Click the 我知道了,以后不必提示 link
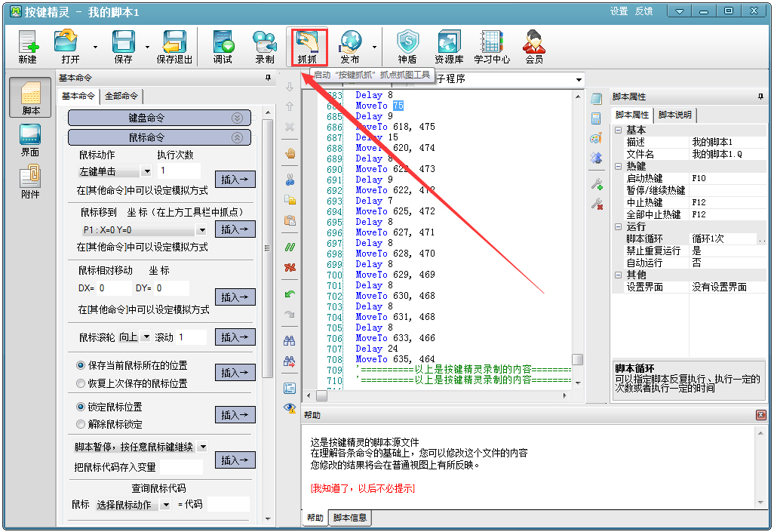 pos(362,488)
